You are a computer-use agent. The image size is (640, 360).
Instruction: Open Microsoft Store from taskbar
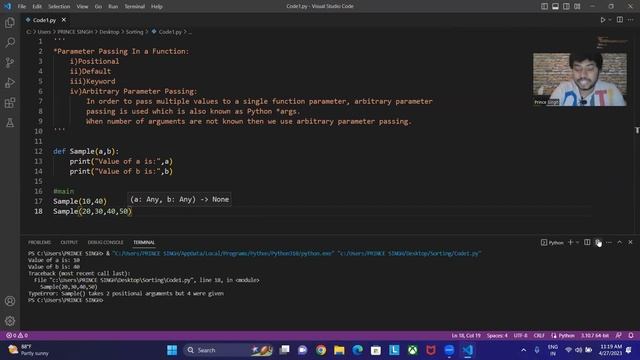(376, 350)
